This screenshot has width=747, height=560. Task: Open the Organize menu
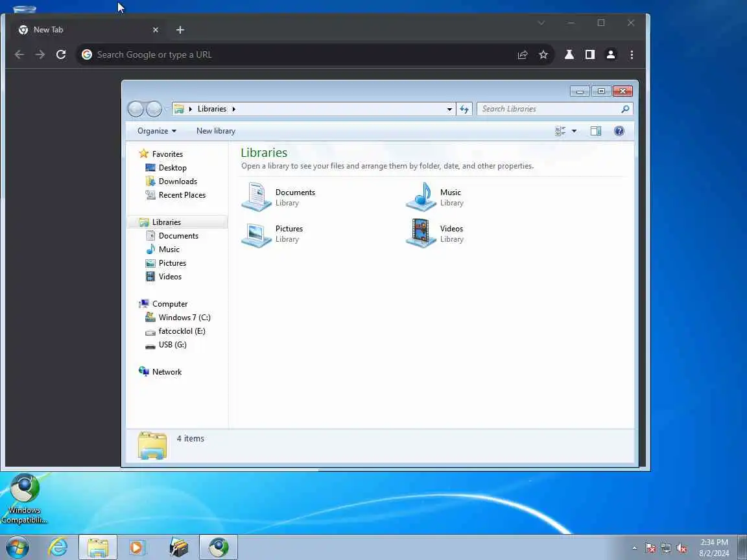[x=157, y=131]
